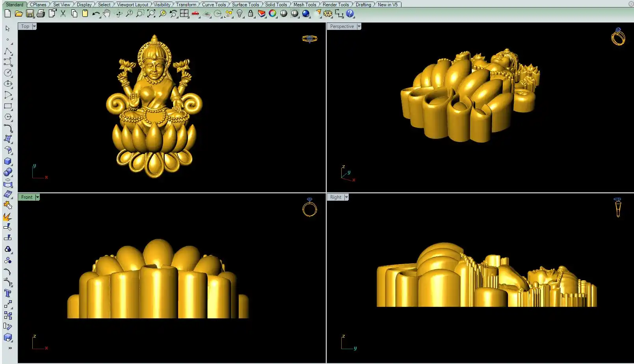The image size is (634, 364).
Task: Activate the Polyline tool
Action: [8, 52]
